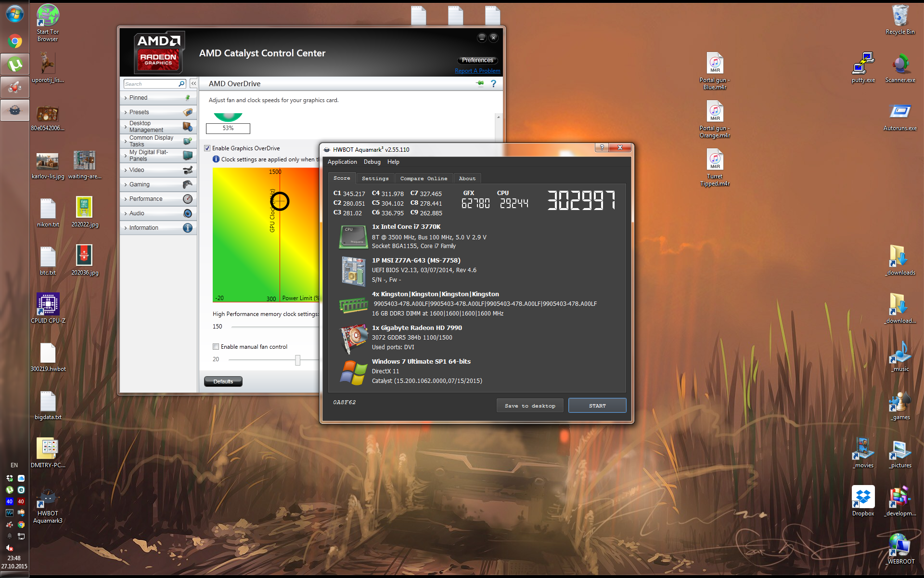Open the Recycle Bin
The width and height of the screenshot is (924, 578).
pos(900,19)
